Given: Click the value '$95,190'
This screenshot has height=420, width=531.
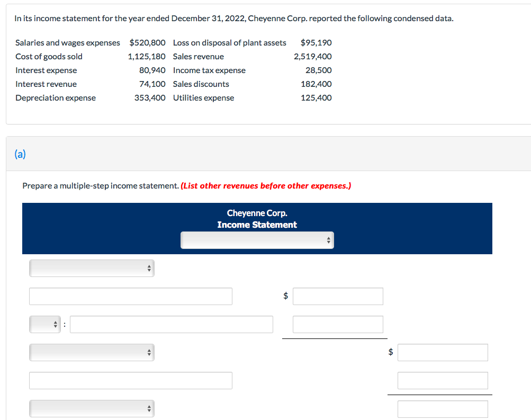Looking at the screenshot, I should coord(316,43).
